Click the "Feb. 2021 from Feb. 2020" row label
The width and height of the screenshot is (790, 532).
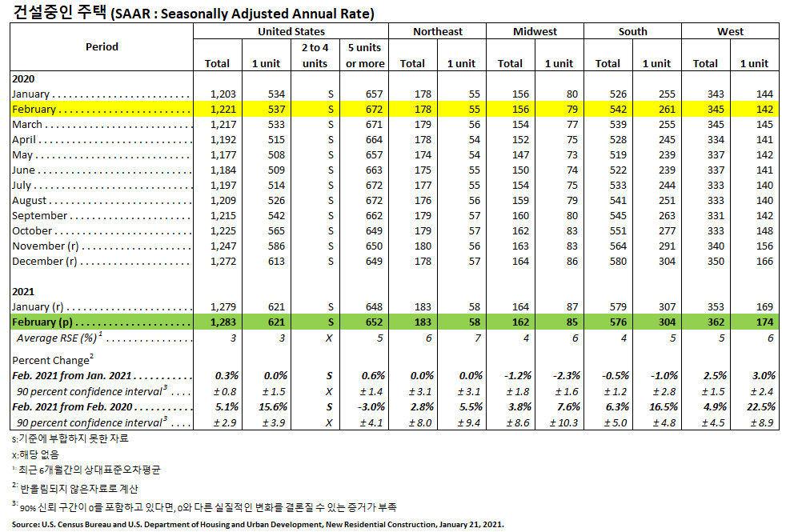(73, 406)
